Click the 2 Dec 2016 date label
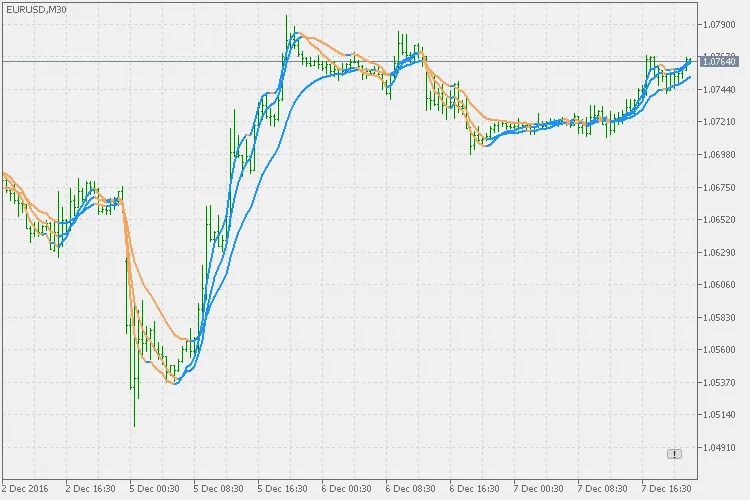The height and width of the screenshot is (500, 750). pyautogui.click(x=24, y=489)
